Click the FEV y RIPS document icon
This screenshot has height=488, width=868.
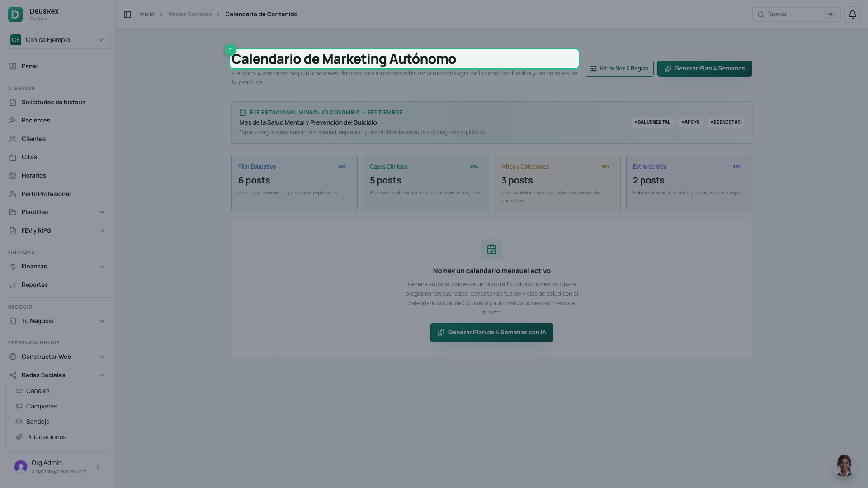pos(13,231)
